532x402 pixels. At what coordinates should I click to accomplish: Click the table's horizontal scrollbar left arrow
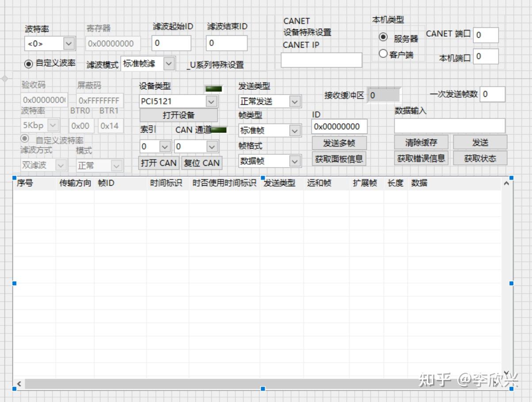(19, 384)
